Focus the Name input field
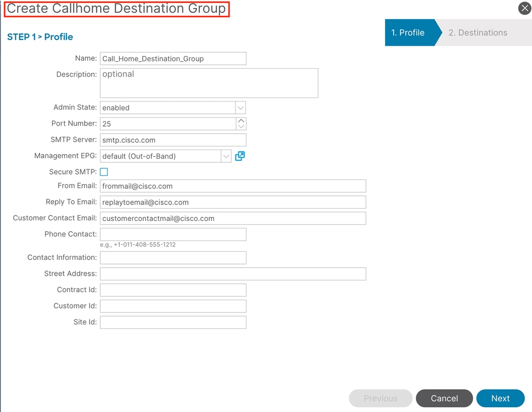This screenshot has width=532, height=412. pyautogui.click(x=173, y=59)
